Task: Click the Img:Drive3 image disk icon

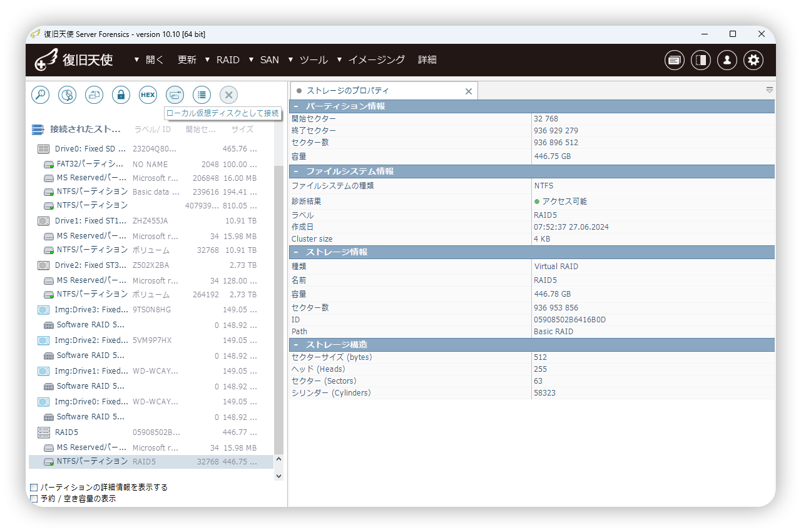Action: [x=43, y=310]
